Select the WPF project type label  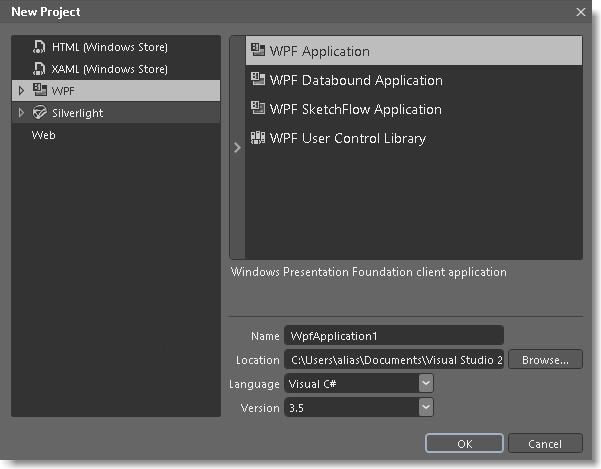(x=63, y=91)
